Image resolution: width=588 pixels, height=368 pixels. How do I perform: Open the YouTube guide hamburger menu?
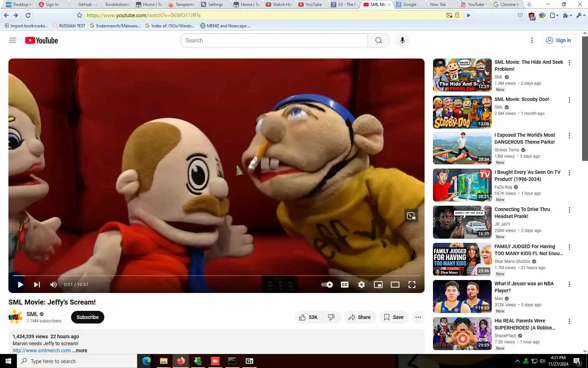pos(13,40)
